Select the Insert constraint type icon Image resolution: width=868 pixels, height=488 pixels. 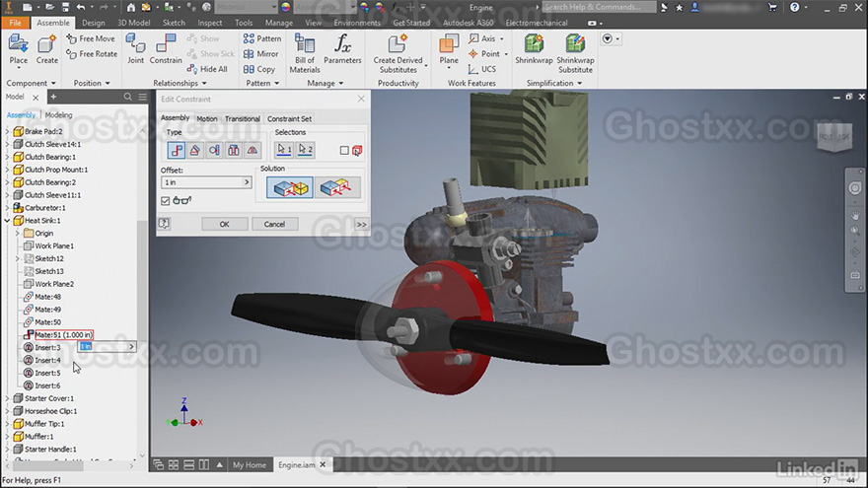[233, 150]
